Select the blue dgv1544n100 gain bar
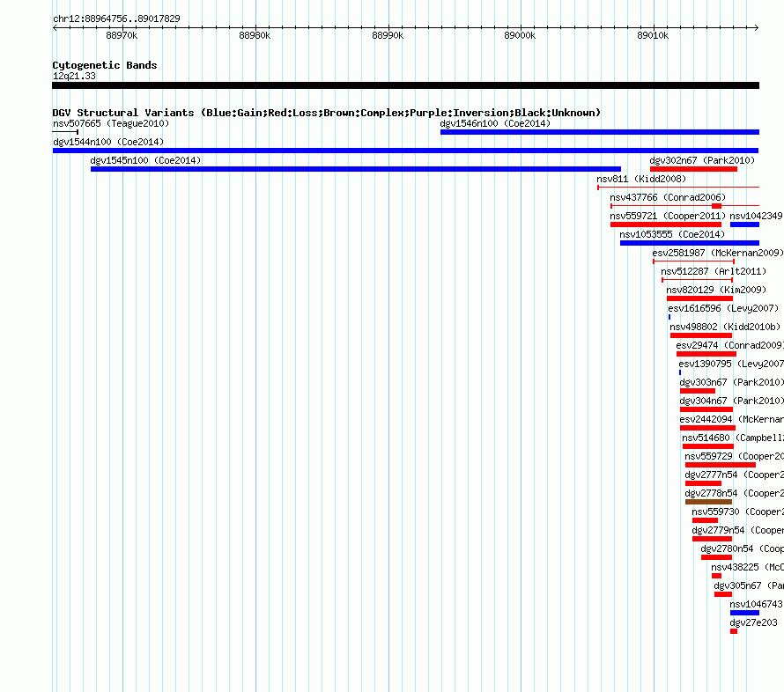 point(405,151)
